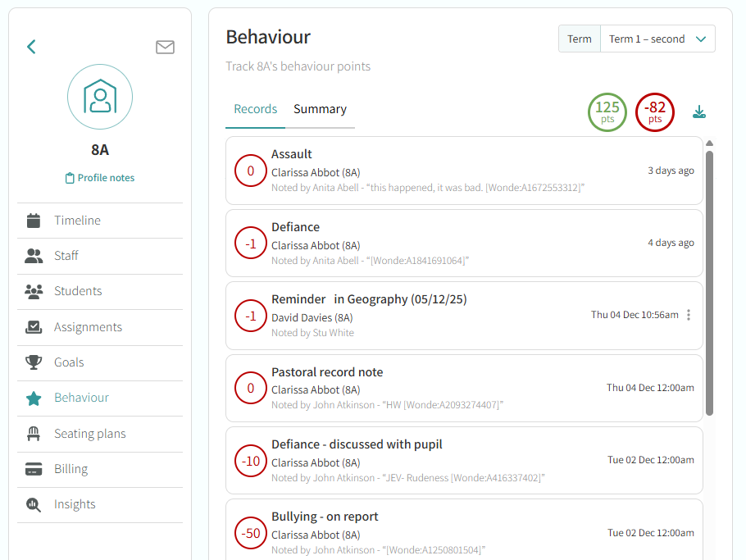Expand term list using the chevron arrow
This screenshot has width=746, height=560.
pyautogui.click(x=701, y=39)
